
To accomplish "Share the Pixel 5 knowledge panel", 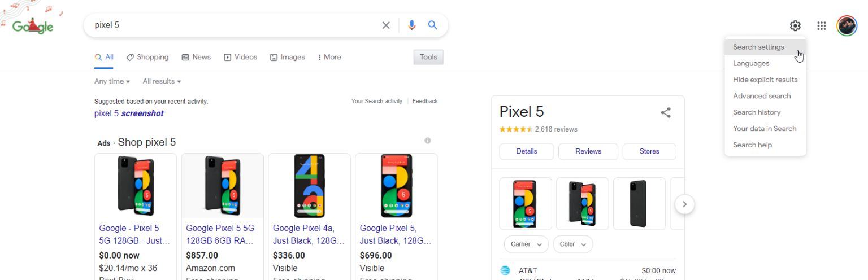I will point(666,113).
